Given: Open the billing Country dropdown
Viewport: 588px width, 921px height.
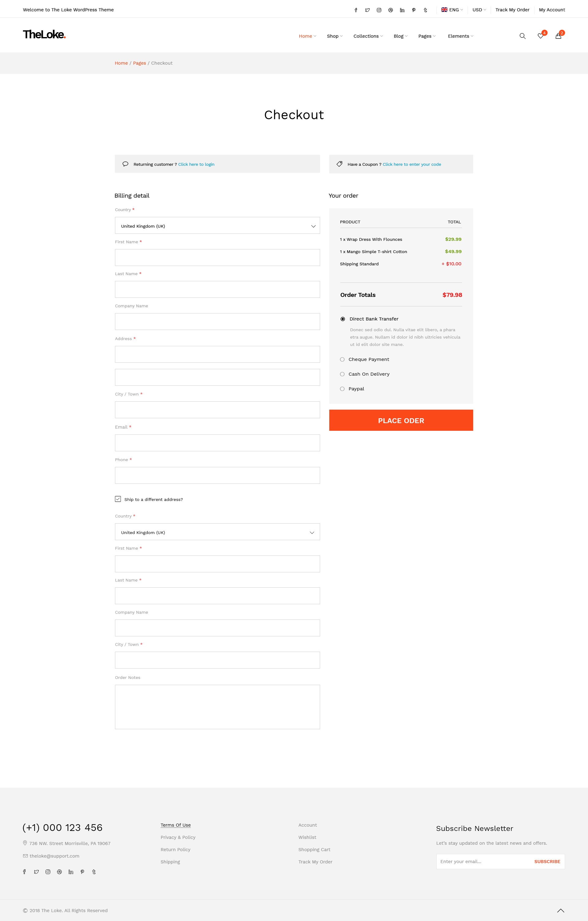Looking at the screenshot, I should click(217, 226).
